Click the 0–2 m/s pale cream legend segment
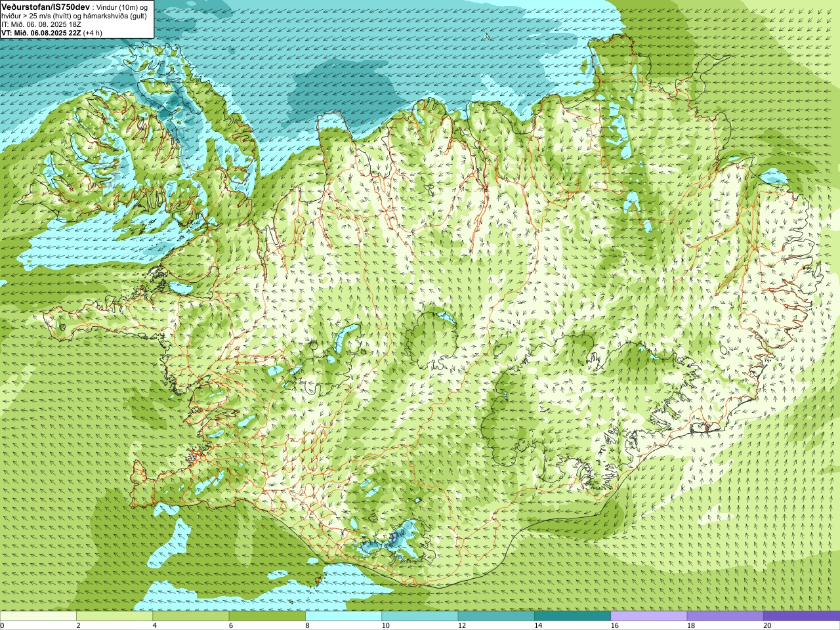840x630 pixels. (x=38, y=616)
